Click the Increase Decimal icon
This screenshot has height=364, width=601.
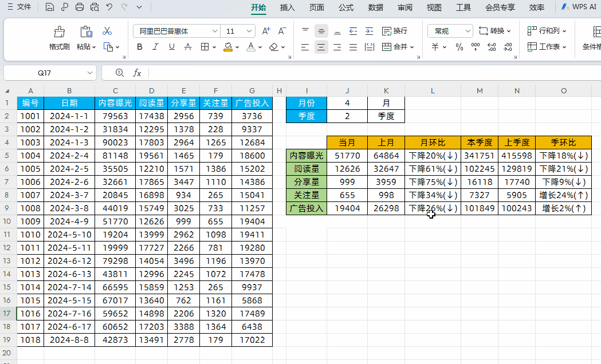click(x=492, y=47)
